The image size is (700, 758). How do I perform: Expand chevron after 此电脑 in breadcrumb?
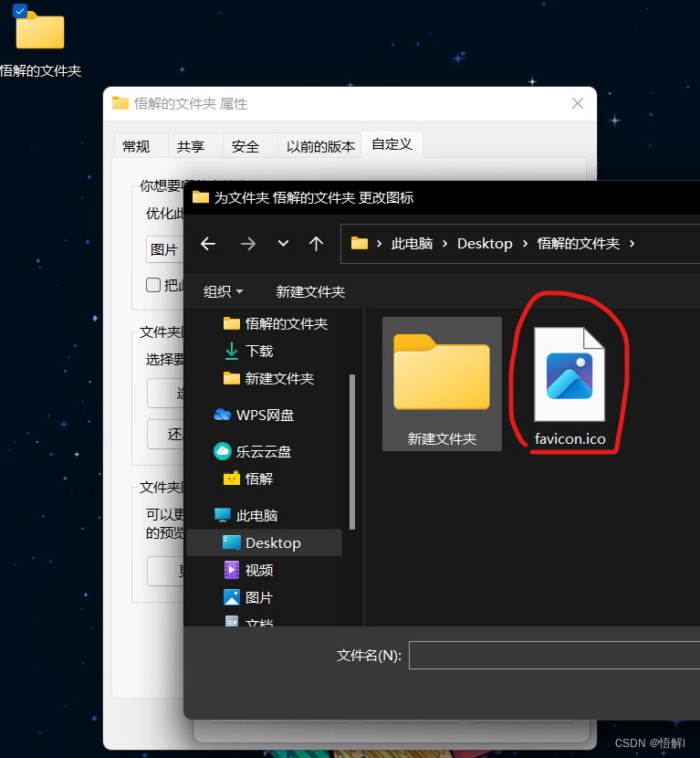tap(445, 244)
